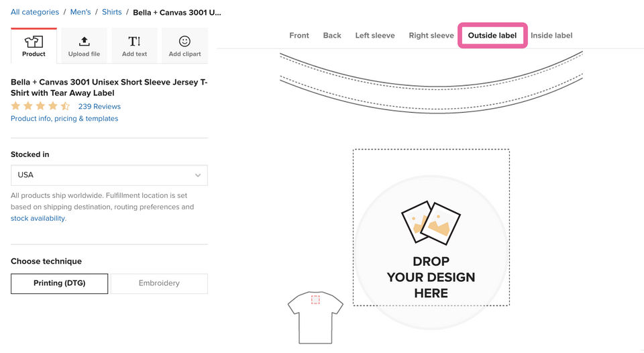Click the Add text tool
644x353 pixels.
point(134,46)
